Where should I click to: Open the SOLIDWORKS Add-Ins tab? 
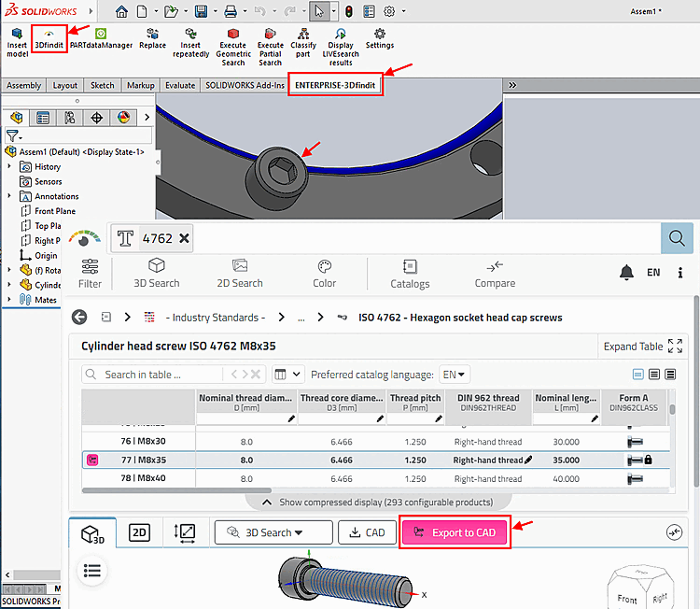tap(244, 85)
